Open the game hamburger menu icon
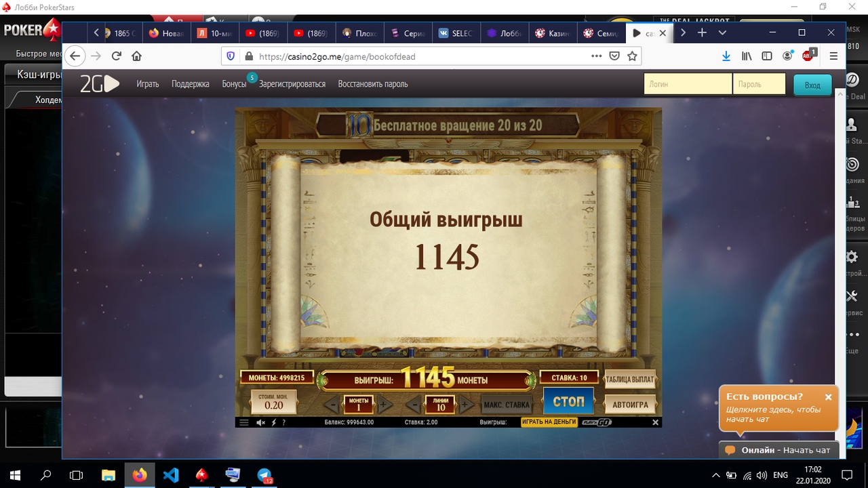Image resolution: width=868 pixels, height=488 pixels. 244,422
